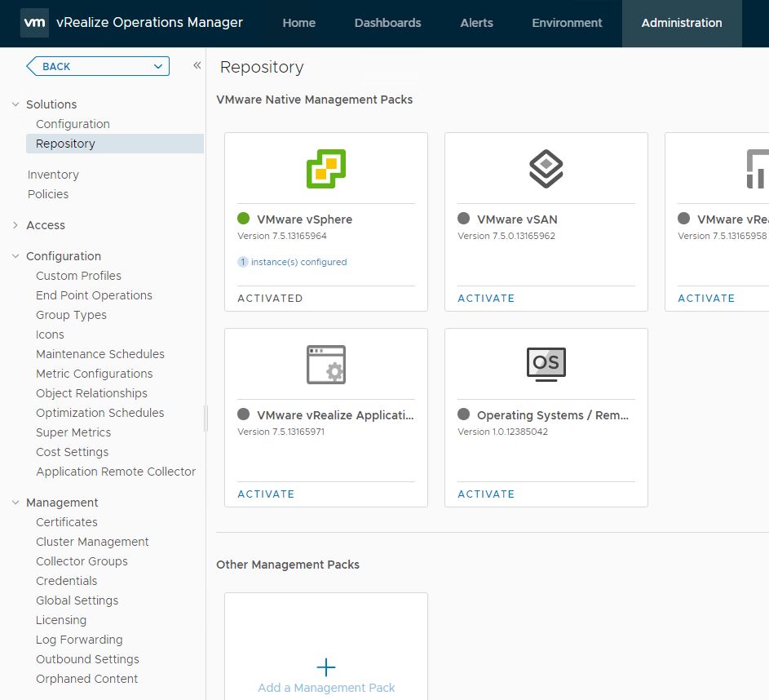Activate the VMware vSAN management pack
This screenshot has width=769, height=700.
[x=486, y=298]
